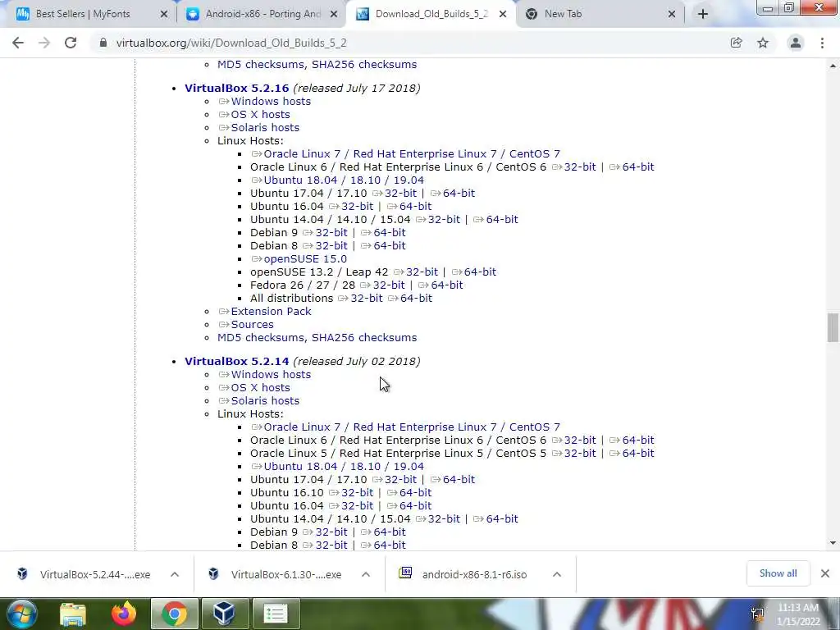Close the New Tab tab
The image size is (840, 630).
[672, 15]
